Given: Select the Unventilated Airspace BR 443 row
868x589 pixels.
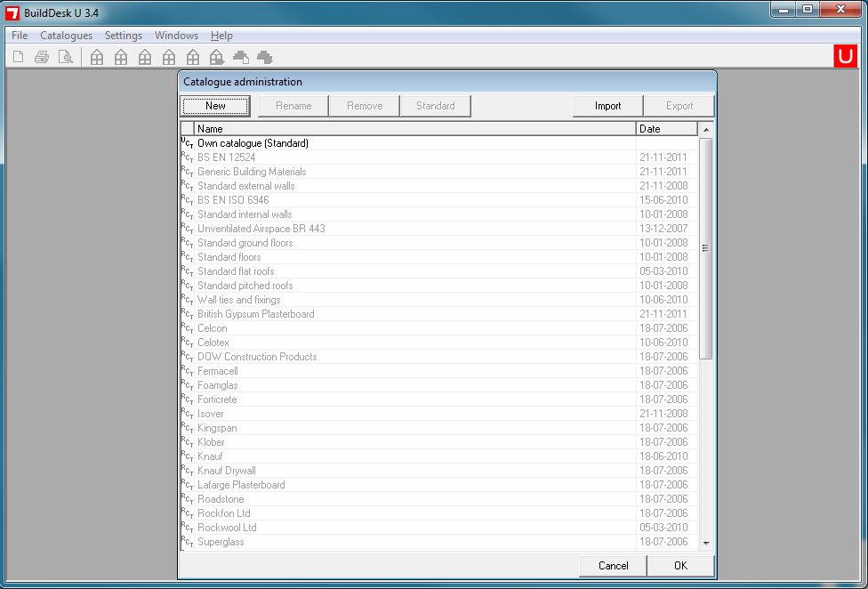Looking at the screenshot, I should tap(439, 229).
